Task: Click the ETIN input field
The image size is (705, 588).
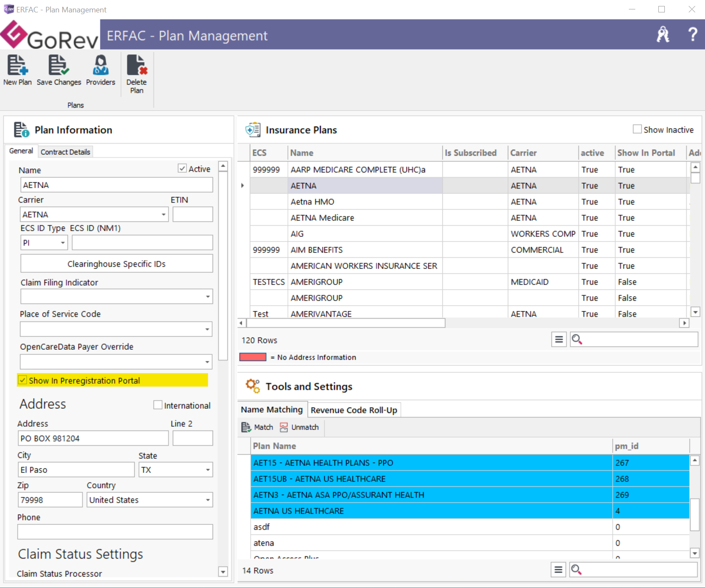Action: click(193, 214)
